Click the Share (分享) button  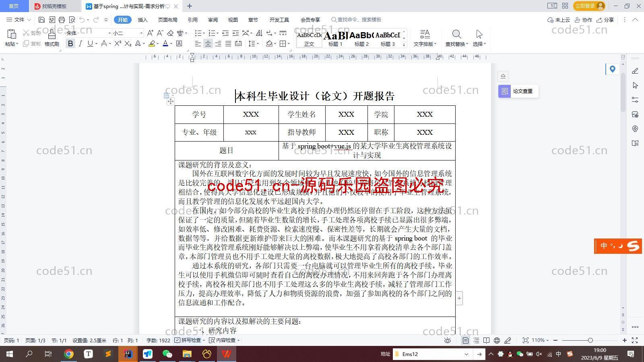tap(605, 20)
